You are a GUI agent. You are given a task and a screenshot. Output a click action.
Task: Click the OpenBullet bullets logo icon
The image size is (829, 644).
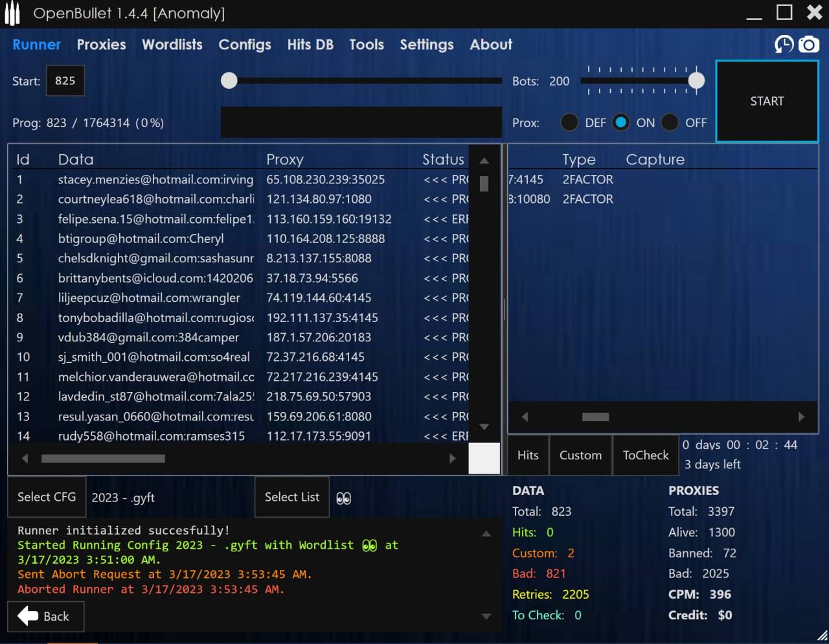[x=12, y=14]
